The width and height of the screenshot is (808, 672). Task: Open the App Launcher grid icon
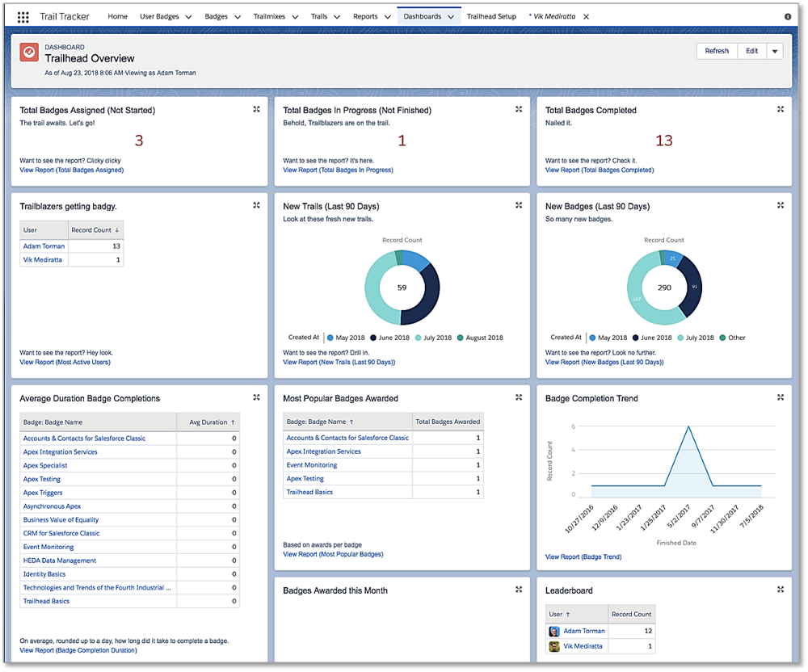[23, 17]
